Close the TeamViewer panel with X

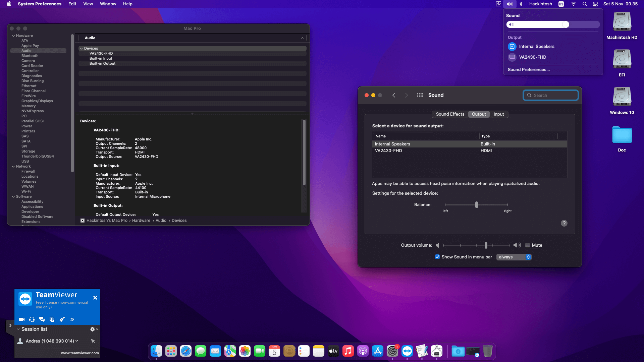[95, 298]
